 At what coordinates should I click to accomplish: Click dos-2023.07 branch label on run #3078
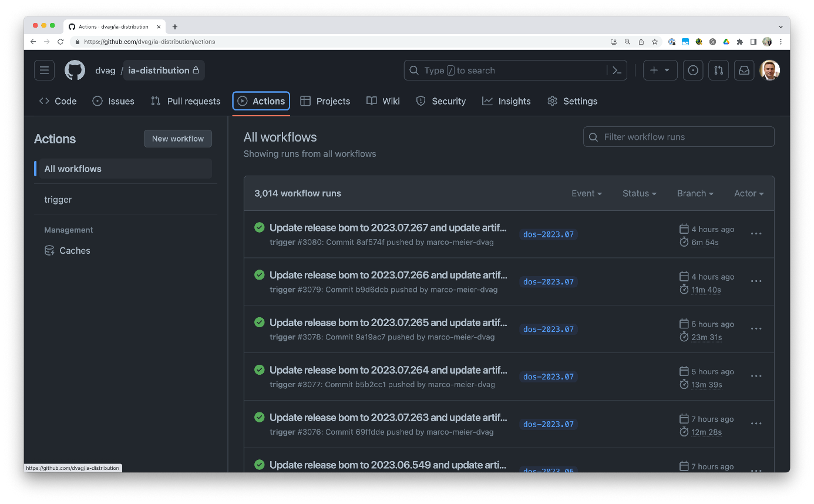pyautogui.click(x=549, y=329)
